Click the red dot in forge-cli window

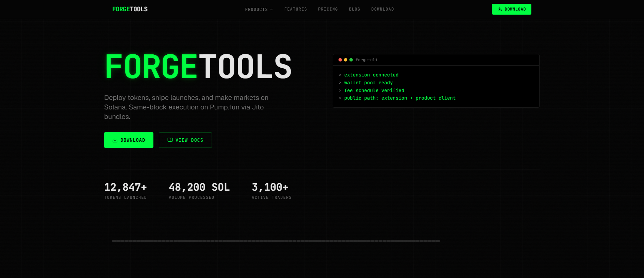[340, 60]
